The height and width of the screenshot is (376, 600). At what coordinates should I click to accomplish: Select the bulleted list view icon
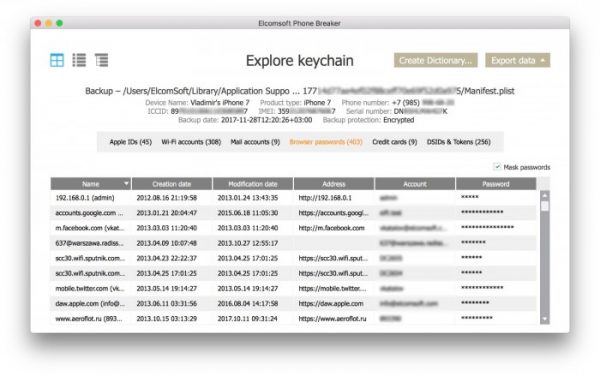(x=79, y=60)
